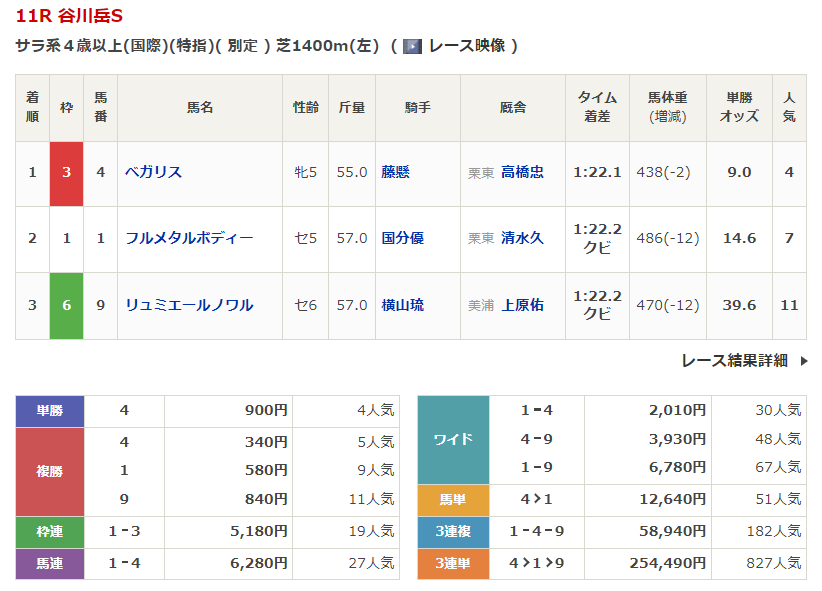Open horse リュミエールノワル profile link
The width and height of the screenshot is (822, 591).
click(189, 305)
